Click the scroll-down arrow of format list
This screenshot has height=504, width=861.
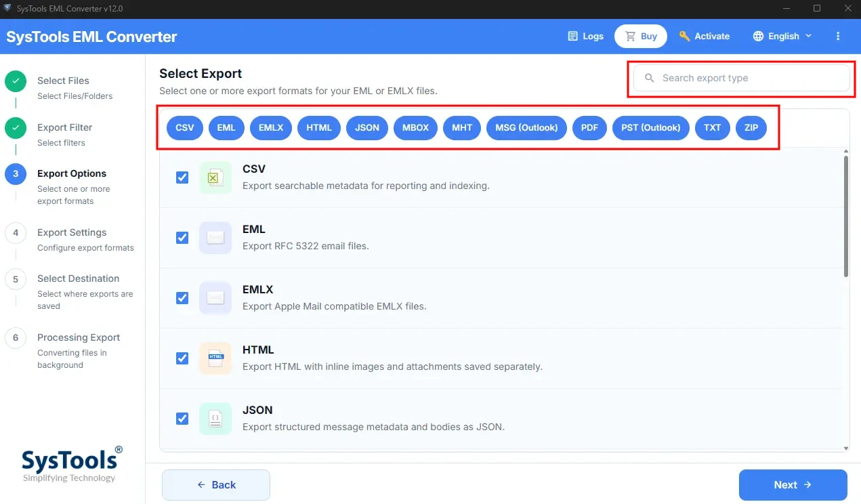846,448
